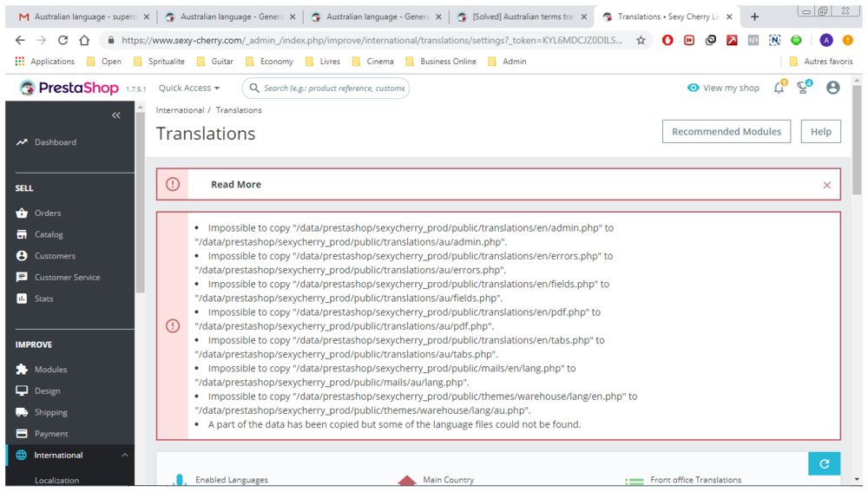Viewport: 868px width, 492px height.
Task: Focus the back-office search field
Action: 325,88
